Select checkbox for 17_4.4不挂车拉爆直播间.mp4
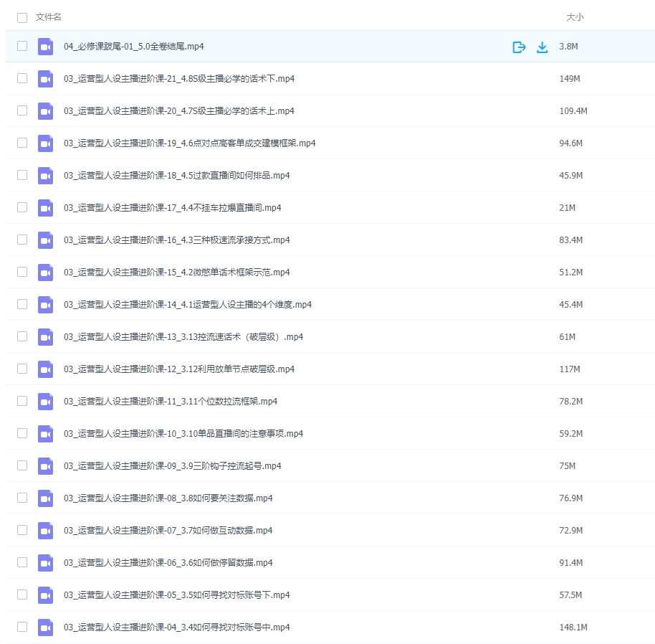The height and width of the screenshot is (644, 655). 22,207
